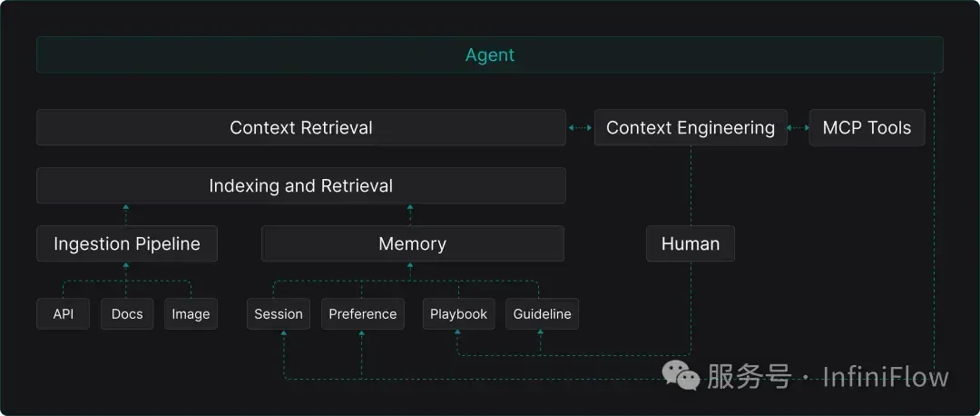Viewport: 980px width, 416px height.
Task: Click the Playbook memory node
Action: coord(458,314)
